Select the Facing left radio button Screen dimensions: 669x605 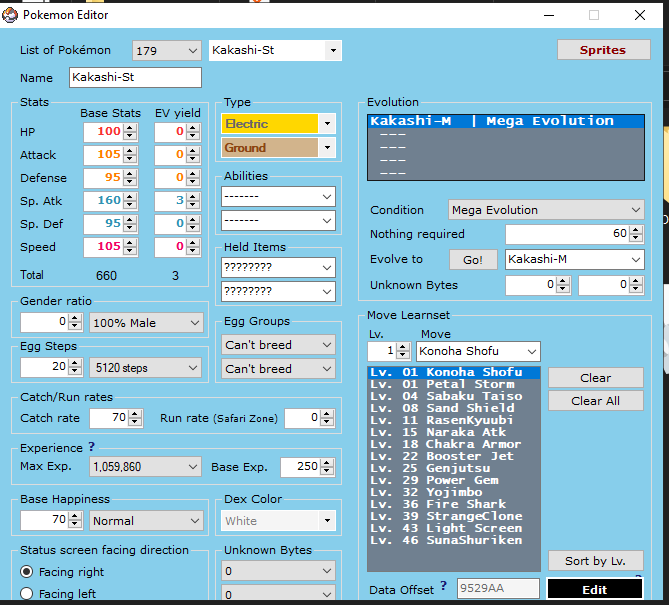(27, 594)
